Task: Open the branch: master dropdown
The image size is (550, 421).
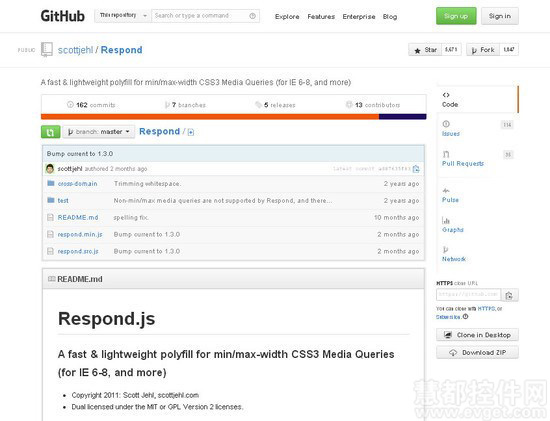Action: point(99,132)
